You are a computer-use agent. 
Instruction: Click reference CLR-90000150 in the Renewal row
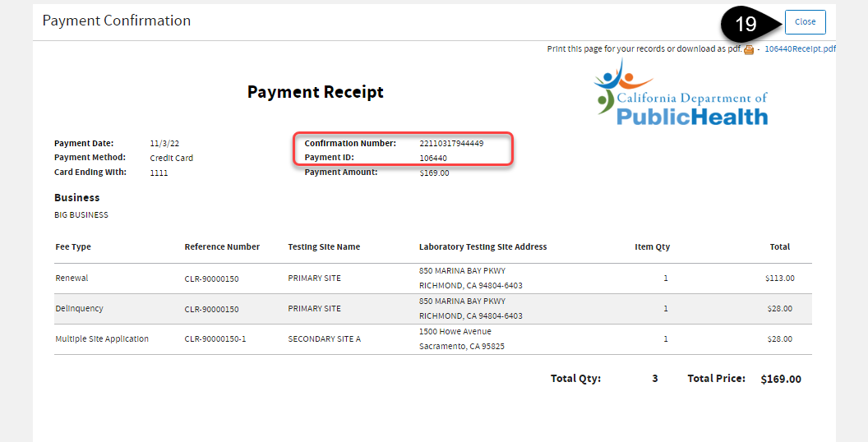(211, 279)
